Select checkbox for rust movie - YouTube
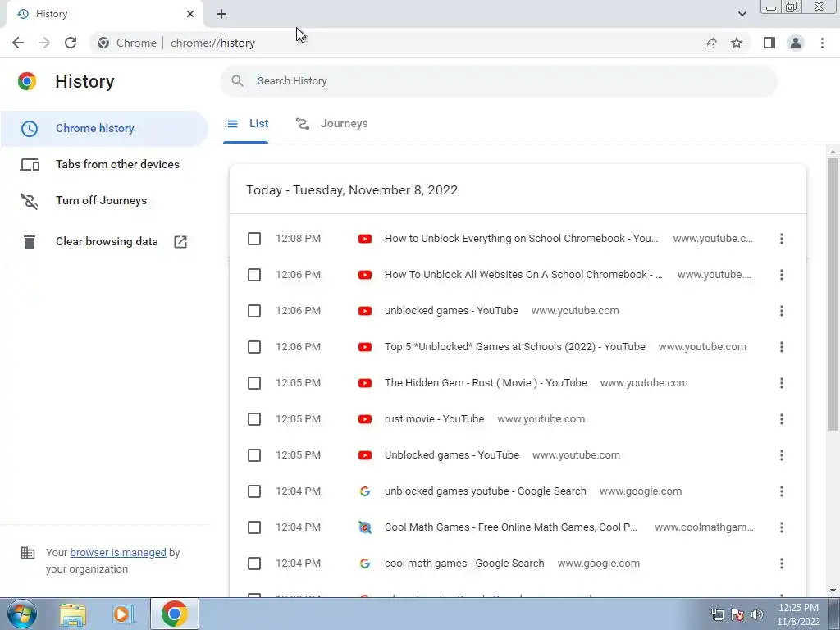 click(254, 419)
